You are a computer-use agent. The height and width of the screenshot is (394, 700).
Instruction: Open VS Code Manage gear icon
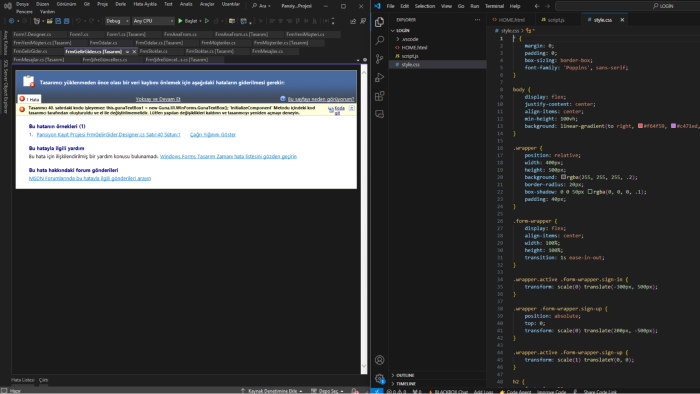coord(379,378)
